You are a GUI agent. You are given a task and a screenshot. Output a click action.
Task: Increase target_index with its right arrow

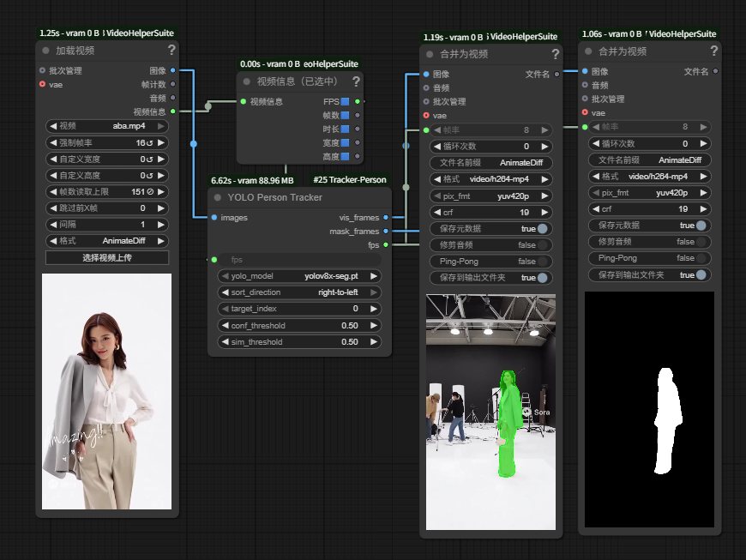coord(375,309)
